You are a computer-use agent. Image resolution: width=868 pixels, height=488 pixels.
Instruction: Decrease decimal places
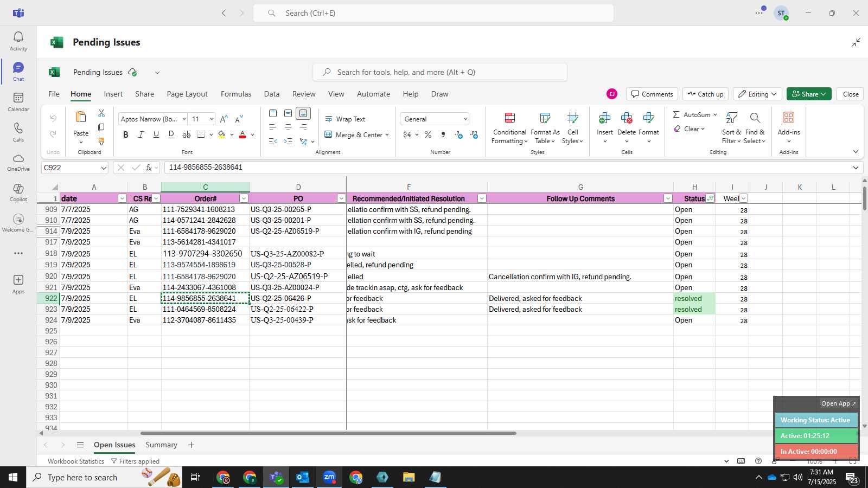(474, 134)
